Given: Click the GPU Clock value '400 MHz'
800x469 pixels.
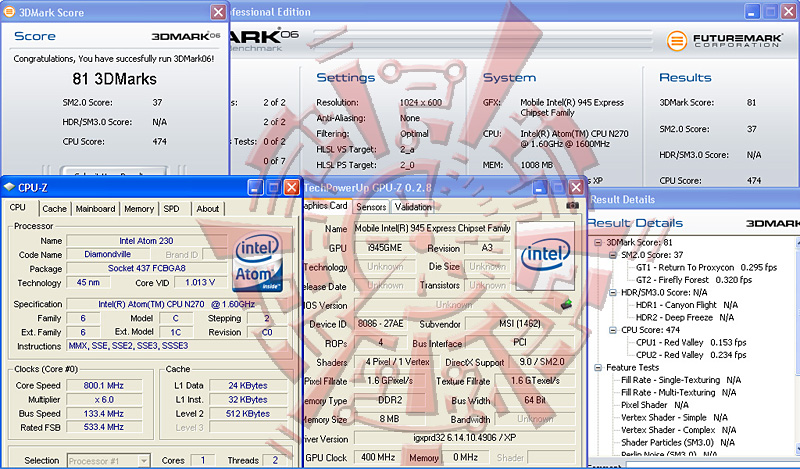Looking at the screenshot, I should [378, 457].
